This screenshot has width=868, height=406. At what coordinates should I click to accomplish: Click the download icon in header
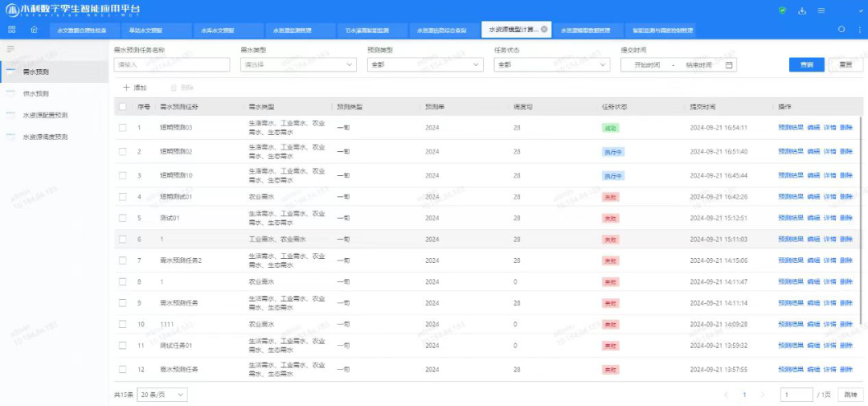(801, 10)
